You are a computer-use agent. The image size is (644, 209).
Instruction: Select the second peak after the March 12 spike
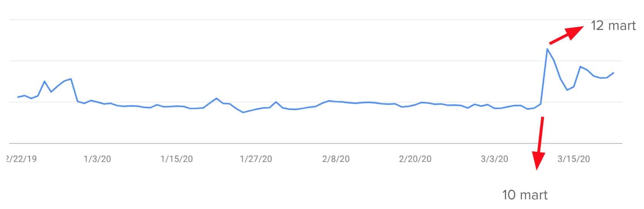[x=580, y=66]
